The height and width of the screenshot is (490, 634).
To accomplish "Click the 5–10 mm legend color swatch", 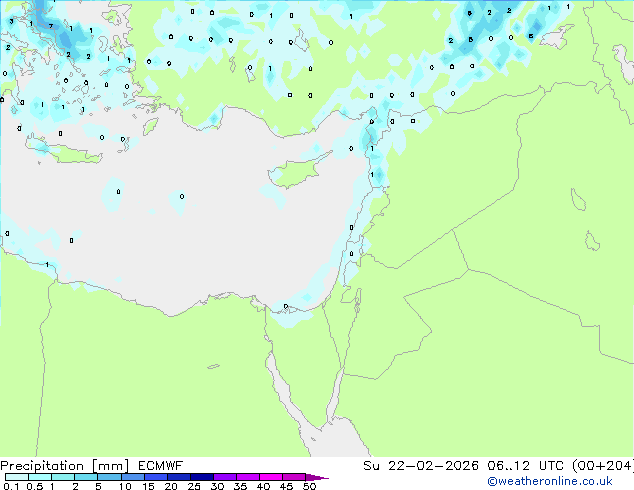I will 109,477.
